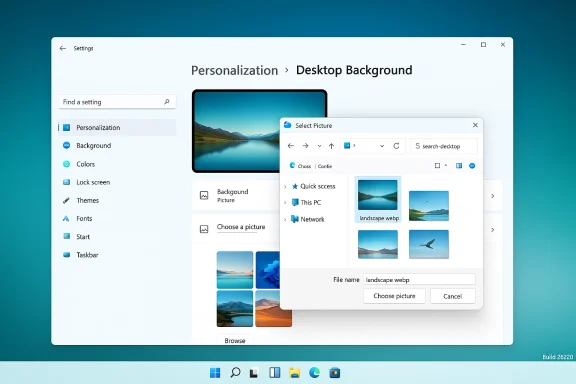Open Personalization in the Settings sidebar

117,128
